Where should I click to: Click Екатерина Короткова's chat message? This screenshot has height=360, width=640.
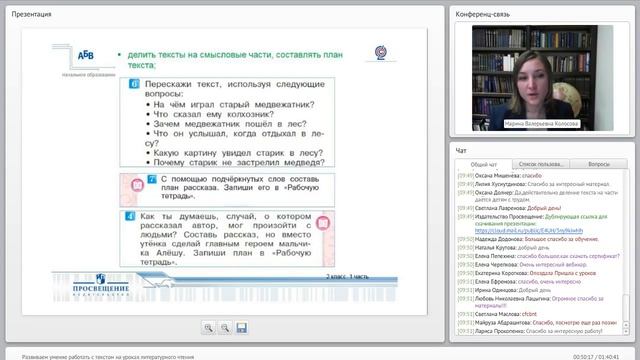coord(527,273)
